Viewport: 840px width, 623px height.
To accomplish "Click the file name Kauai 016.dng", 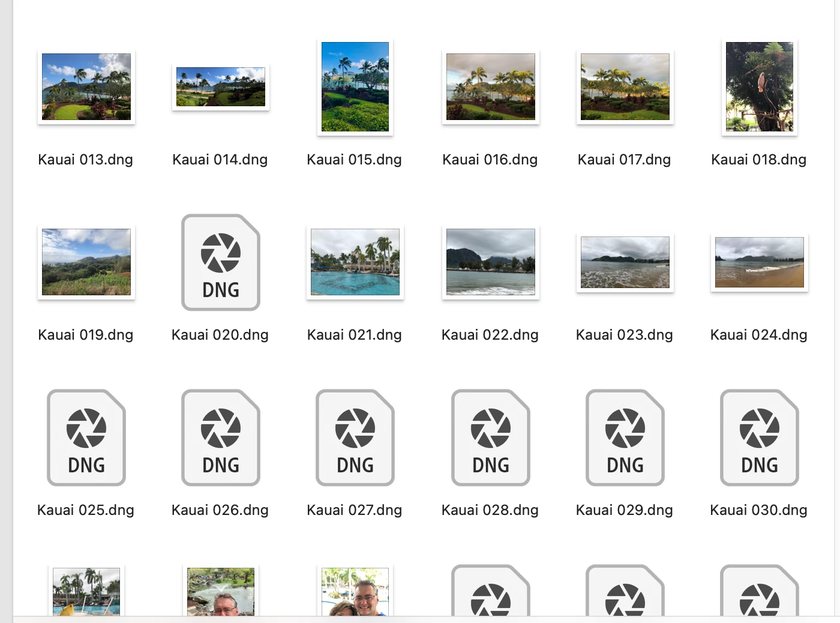I will (x=490, y=160).
